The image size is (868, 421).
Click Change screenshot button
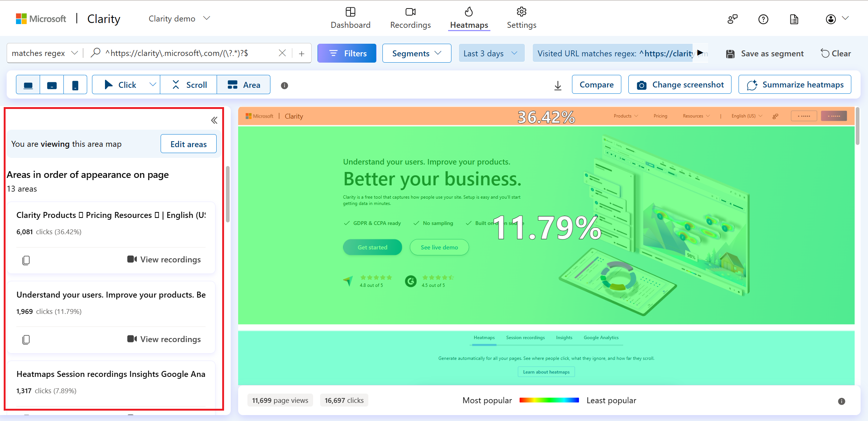point(680,84)
